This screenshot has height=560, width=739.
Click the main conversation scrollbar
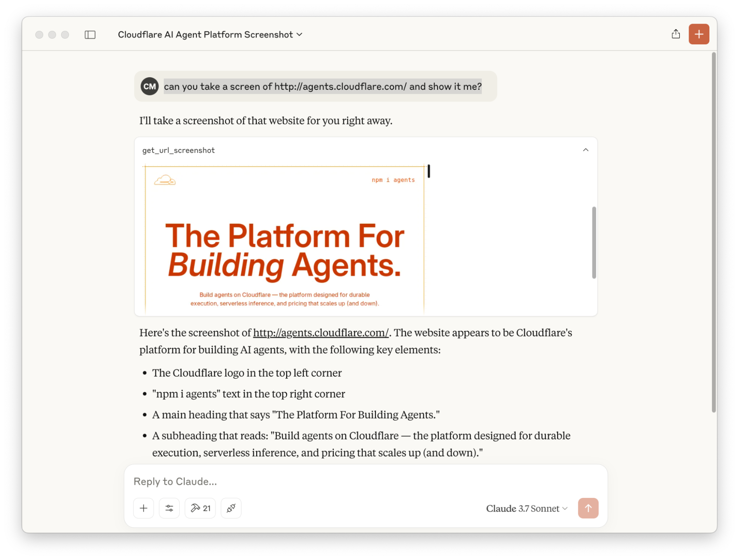(x=713, y=233)
